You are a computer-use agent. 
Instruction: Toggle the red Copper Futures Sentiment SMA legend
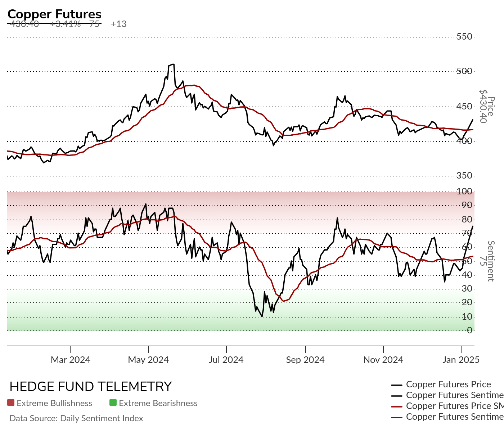point(447,417)
